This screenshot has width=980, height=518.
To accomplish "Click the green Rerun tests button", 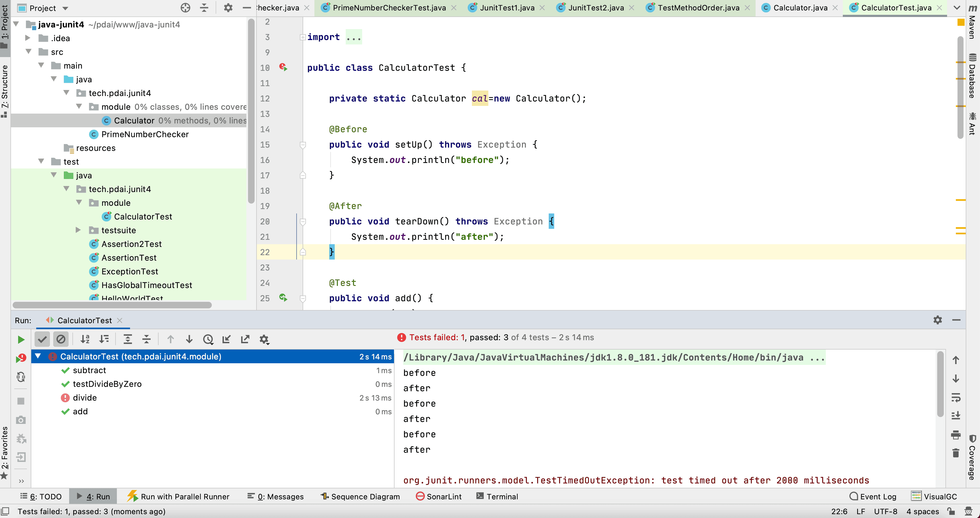I will click(x=21, y=339).
